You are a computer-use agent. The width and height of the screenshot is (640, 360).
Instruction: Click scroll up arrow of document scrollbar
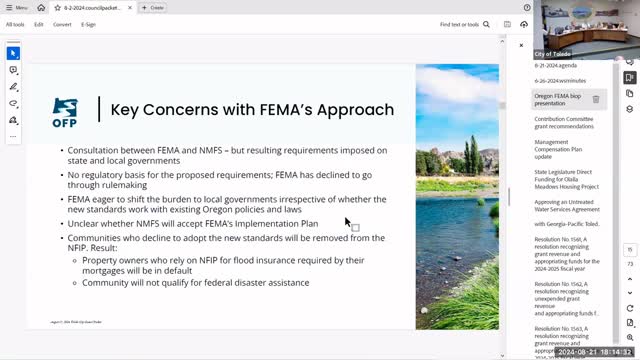click(x=502, y=42)
